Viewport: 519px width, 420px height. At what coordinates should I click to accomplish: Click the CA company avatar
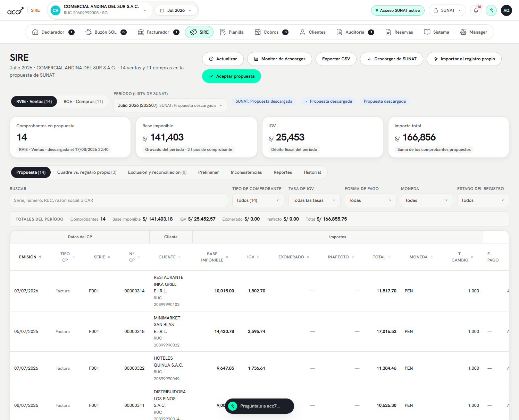point(56,10)
